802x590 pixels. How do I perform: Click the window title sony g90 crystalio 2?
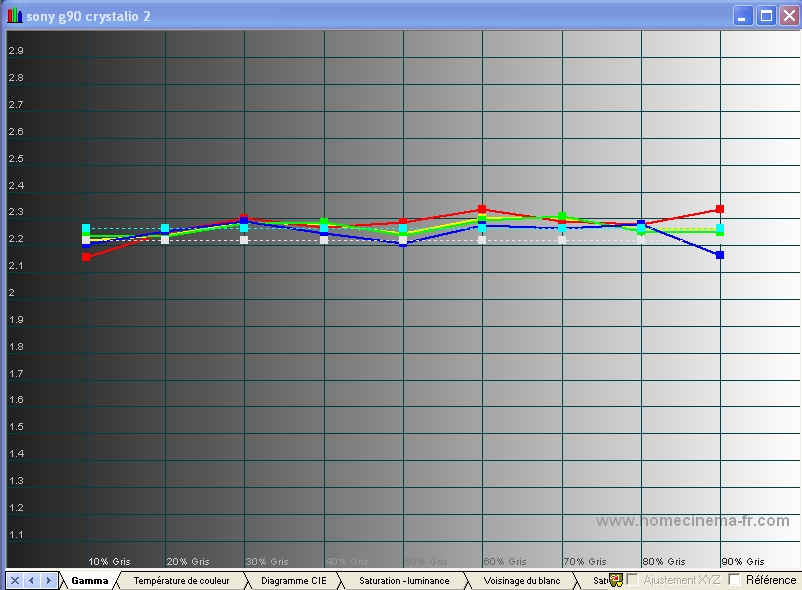click(x=88, y=16)
